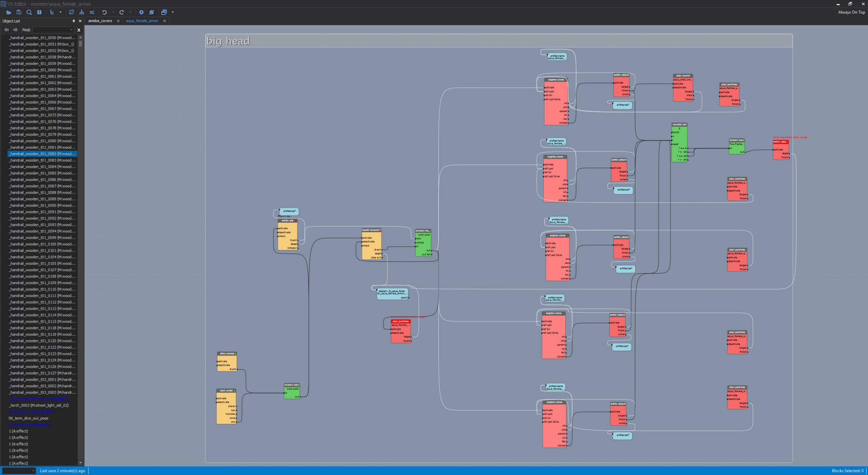Click the save disk icon

19,12
